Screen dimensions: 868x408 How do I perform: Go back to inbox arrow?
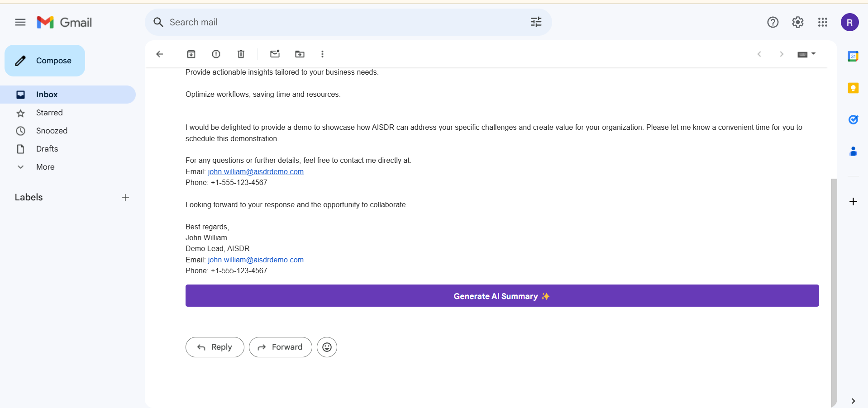(x=159, y=54)
